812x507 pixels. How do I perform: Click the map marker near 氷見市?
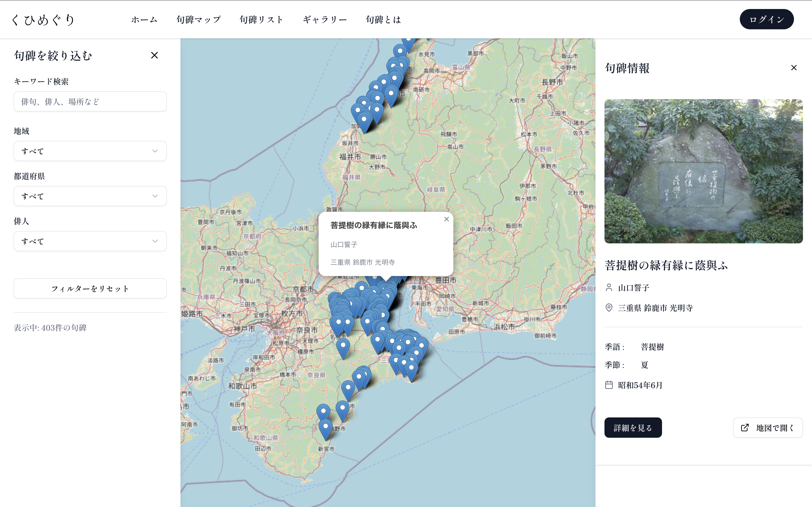(400, 51)
